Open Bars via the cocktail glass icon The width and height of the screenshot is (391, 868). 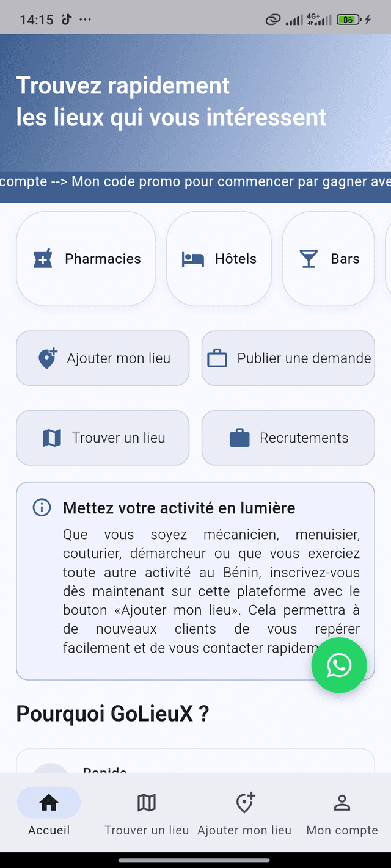tap(309, 259)
